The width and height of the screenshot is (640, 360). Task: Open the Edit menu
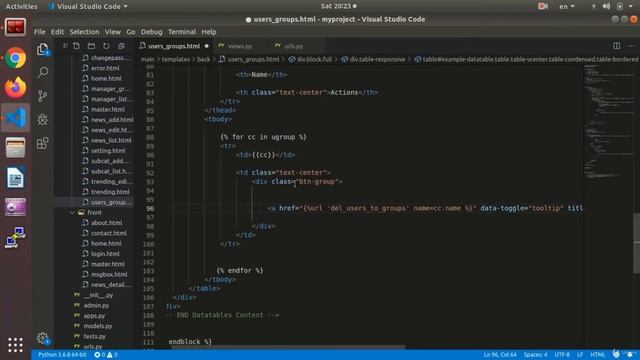tap(57, 32)
